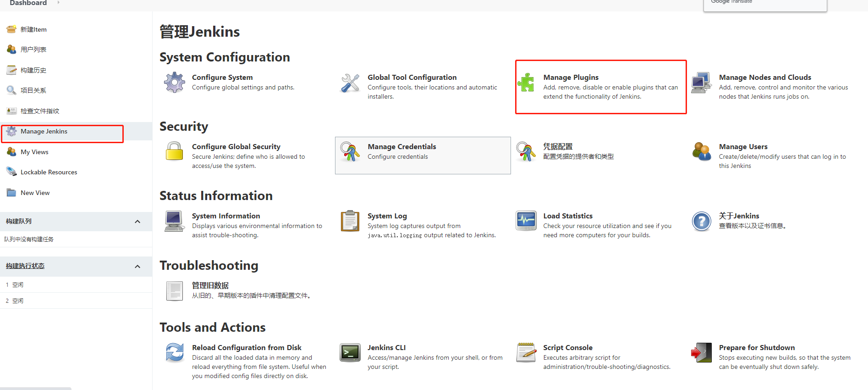This screenshot has width=868, height=390.
Task: Click the Reload Configuration from Disk arrows icon
Action: 175,353
